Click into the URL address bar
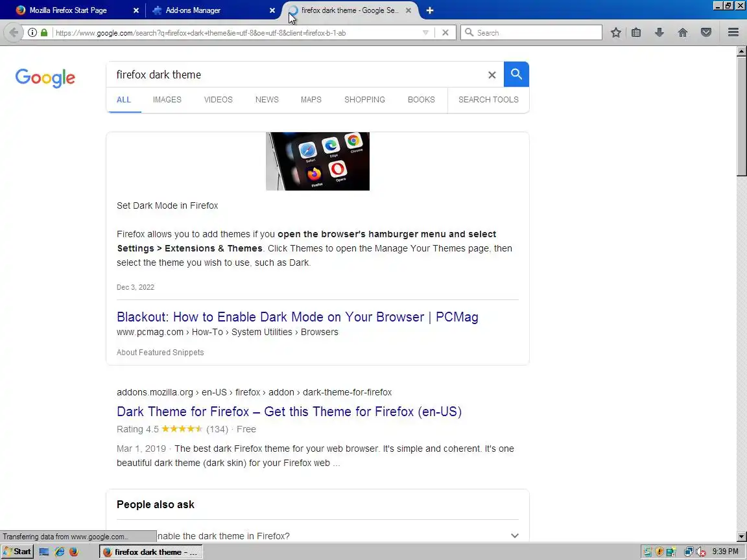The width and height of the screenshot is (747, 560). (x=236, y=32)
